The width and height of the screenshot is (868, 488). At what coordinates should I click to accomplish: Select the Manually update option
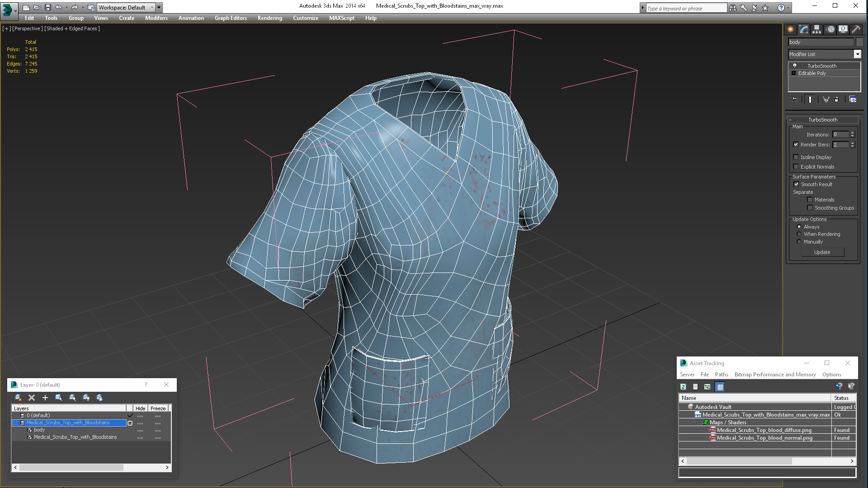tap(799, 242)
